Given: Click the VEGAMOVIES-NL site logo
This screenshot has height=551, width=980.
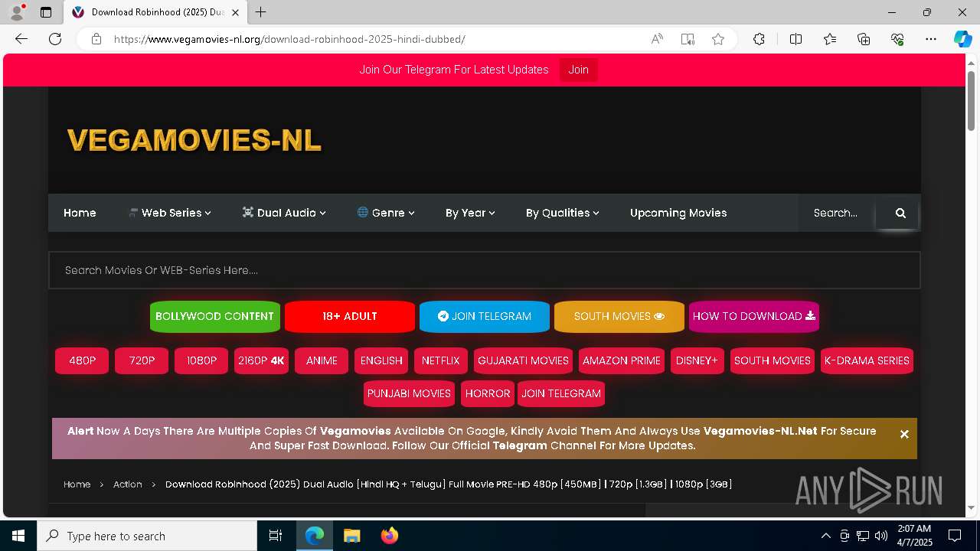Looking at the screenshot, I should (x=194, y=140).
